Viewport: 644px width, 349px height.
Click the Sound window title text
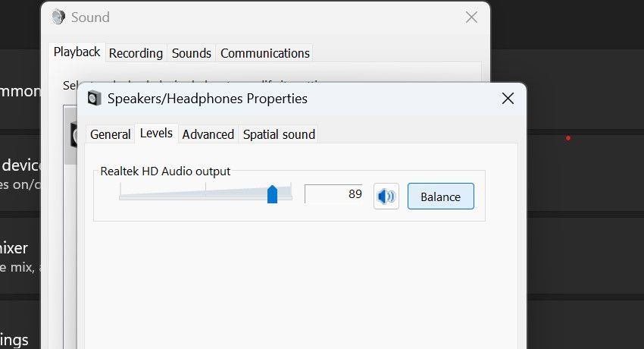(x=90, y=17)
